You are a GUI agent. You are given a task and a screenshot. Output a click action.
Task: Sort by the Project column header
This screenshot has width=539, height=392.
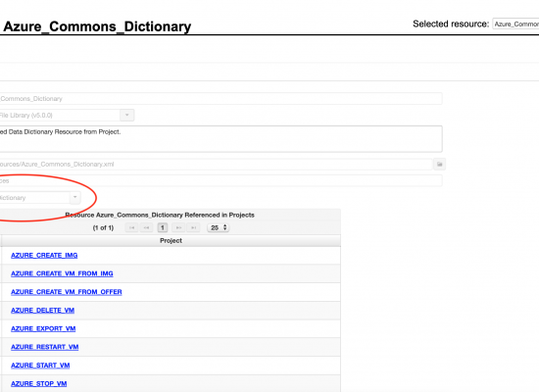(x=171, y=241)
